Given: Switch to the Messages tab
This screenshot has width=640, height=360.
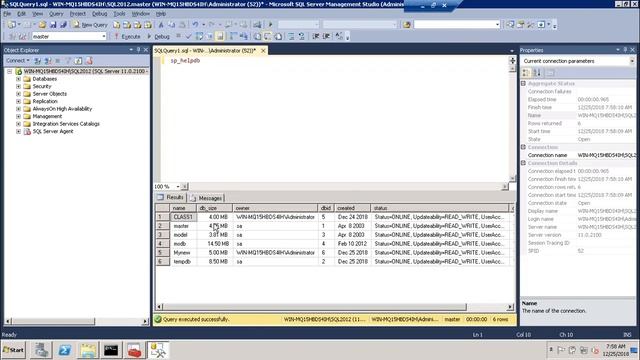Looking at the screenshot, I should point(206,198).
